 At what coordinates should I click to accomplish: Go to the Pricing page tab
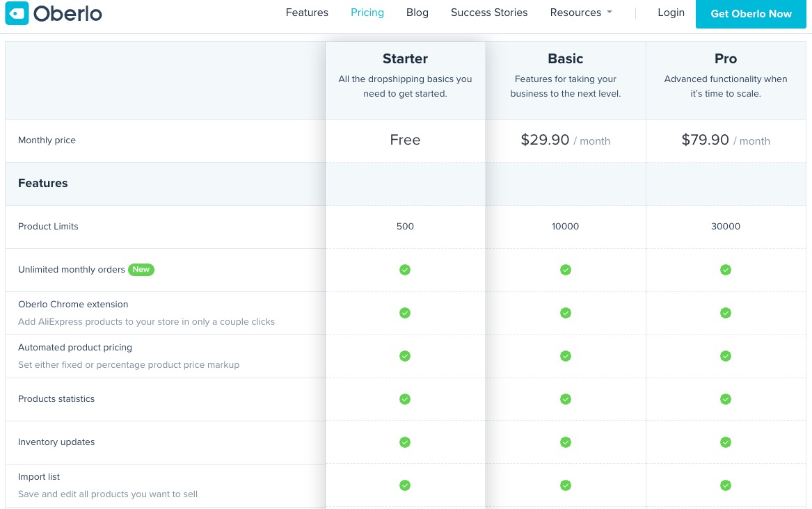367,13
